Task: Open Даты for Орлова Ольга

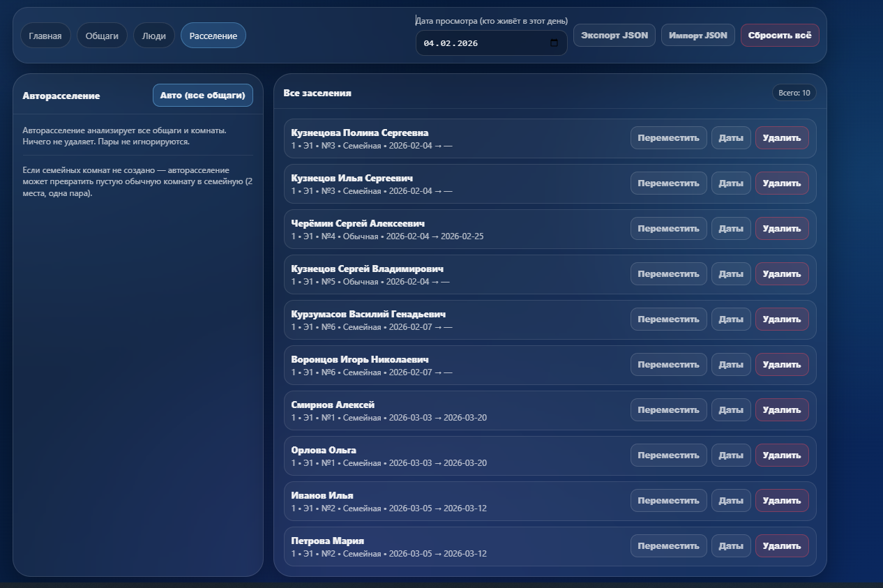Action: (x=731, y=455)
